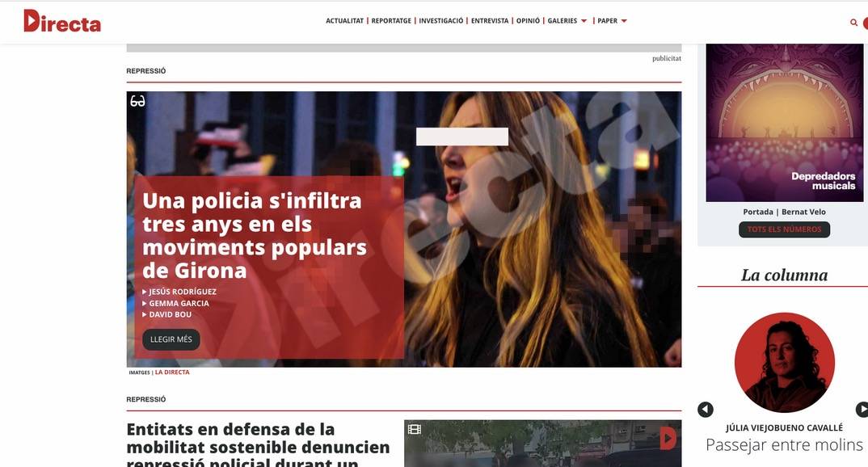
Task: Open the headline about sustainable mobility entities
Action: coord(258,445)
